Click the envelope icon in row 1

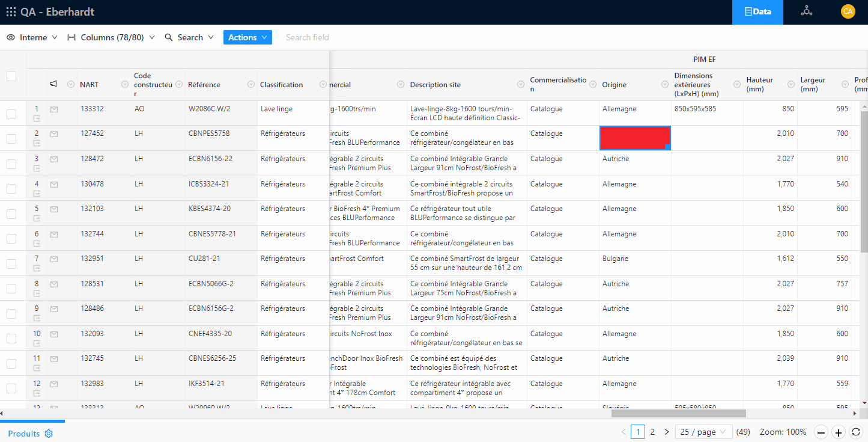click(x=54, y=109)
